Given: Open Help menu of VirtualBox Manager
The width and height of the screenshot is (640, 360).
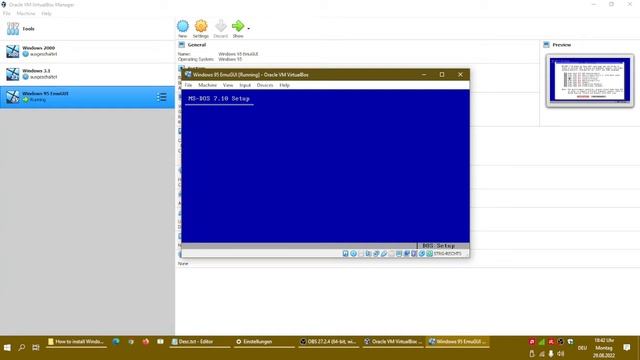Looking at the screenshot, I should pyautogui.click(x=46, y=13).
